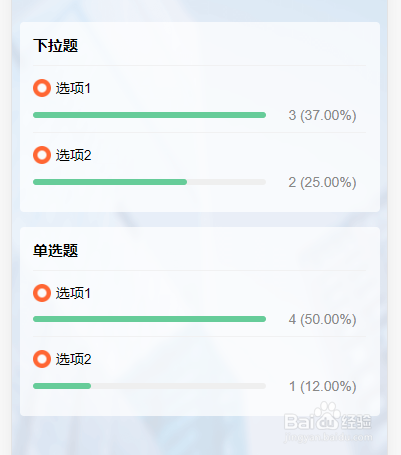The image size is (401, 455).
Task: Click the jingyan.baidu.com watermark text
Action: click(328, 437)
